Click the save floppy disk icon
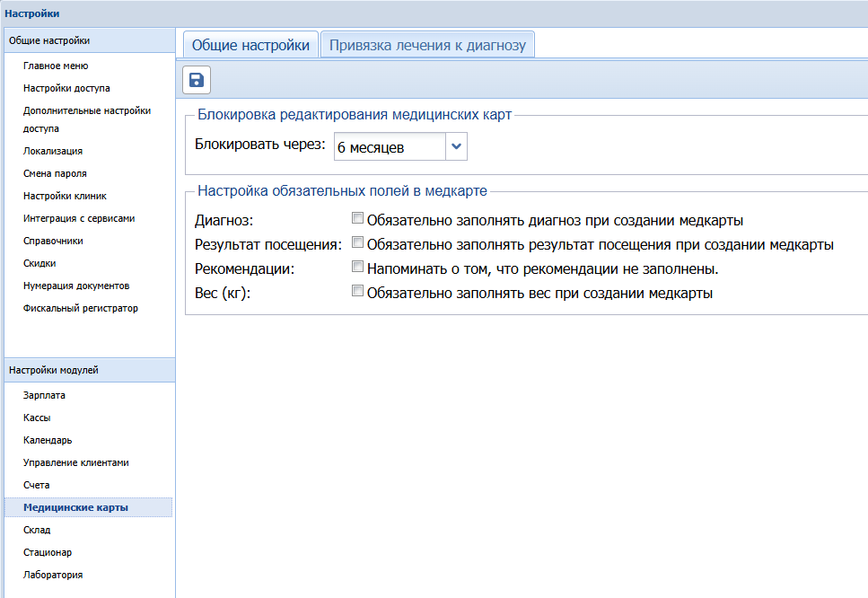 click(x=197, y=81)
